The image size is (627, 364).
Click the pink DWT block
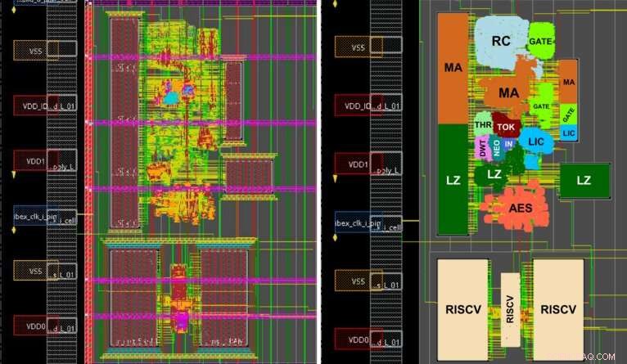pos(482,148)
